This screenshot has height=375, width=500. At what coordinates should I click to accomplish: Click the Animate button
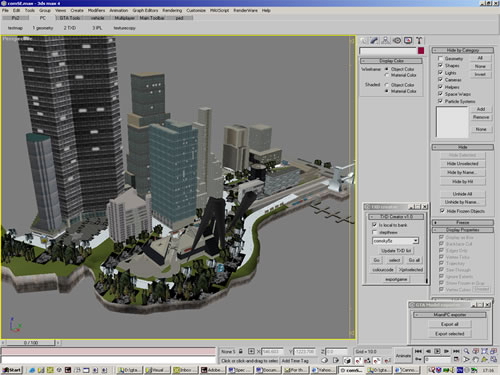click(403, 356)
